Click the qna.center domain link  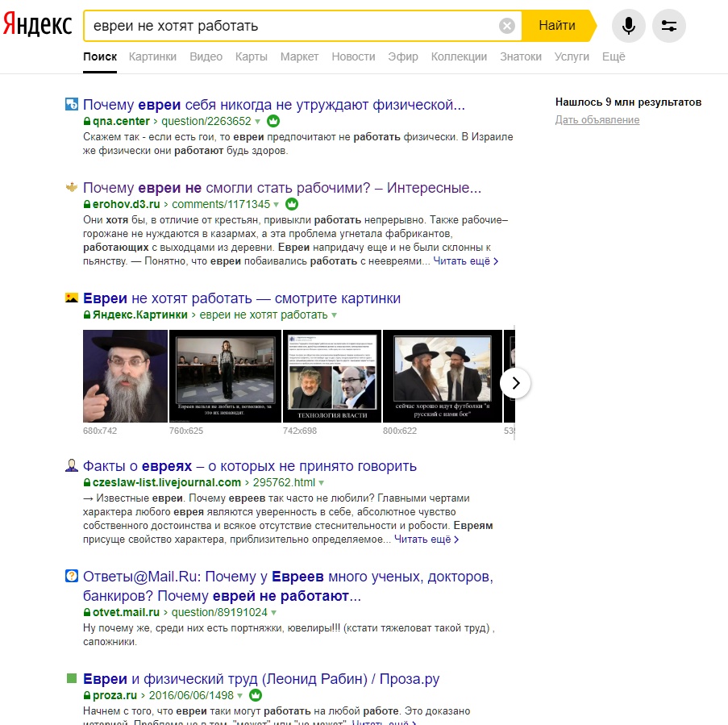tap(121, 121)
